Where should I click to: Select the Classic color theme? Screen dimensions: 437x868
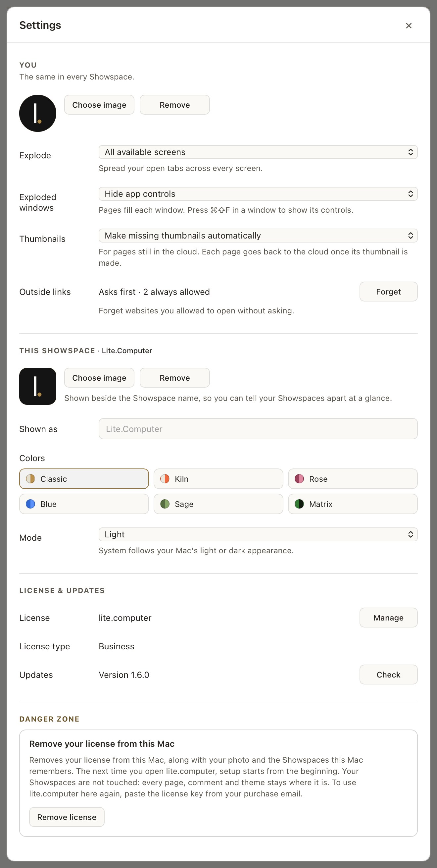click(x=84, y=479)
